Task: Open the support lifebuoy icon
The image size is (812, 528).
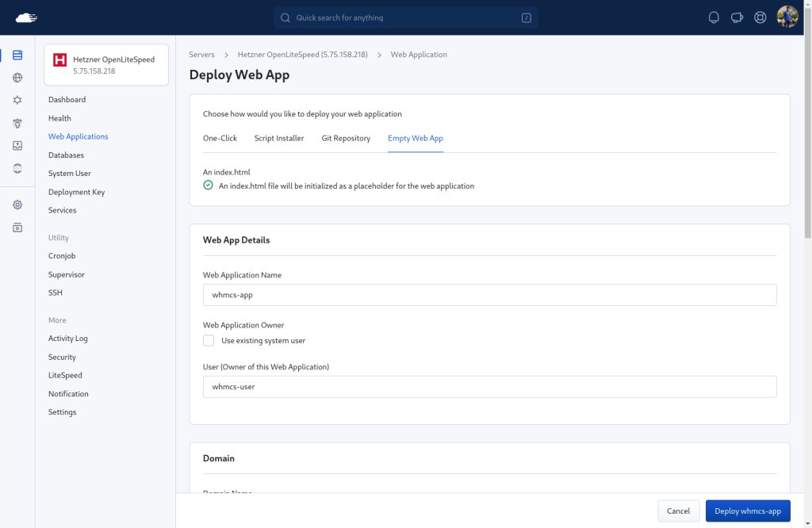Action: click(760, 17)
